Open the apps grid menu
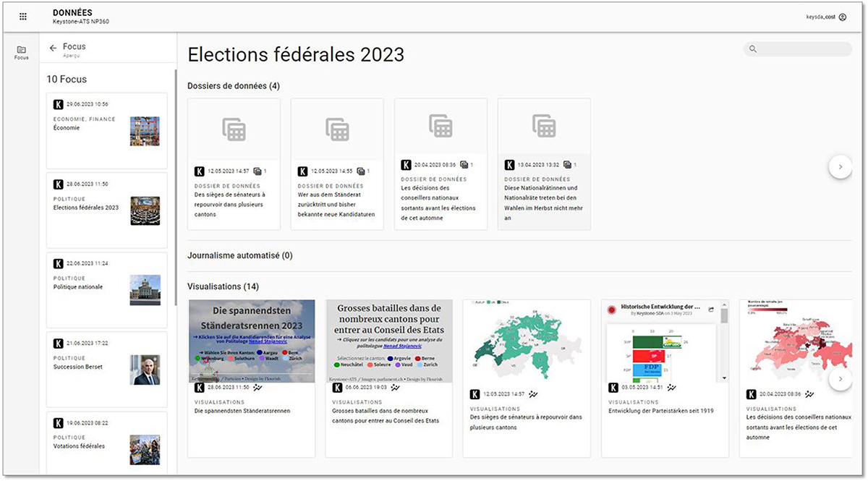868x481 pixels. click(x=23, y=16)
